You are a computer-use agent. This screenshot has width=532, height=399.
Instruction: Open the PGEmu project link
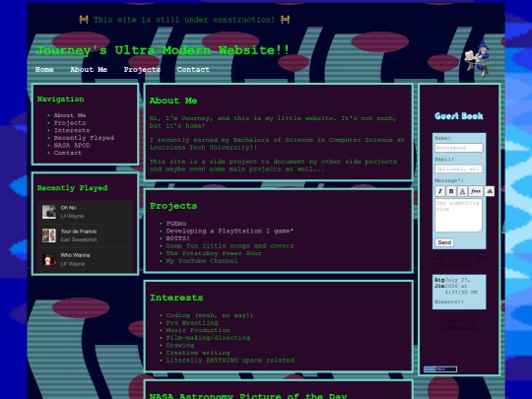(175, 224)
